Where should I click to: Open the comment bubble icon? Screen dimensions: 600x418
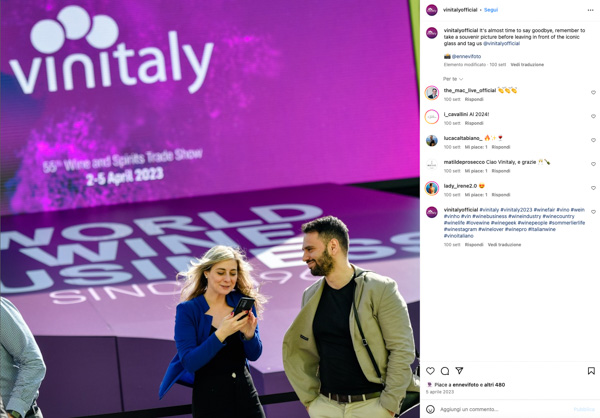tap(445, 371)
